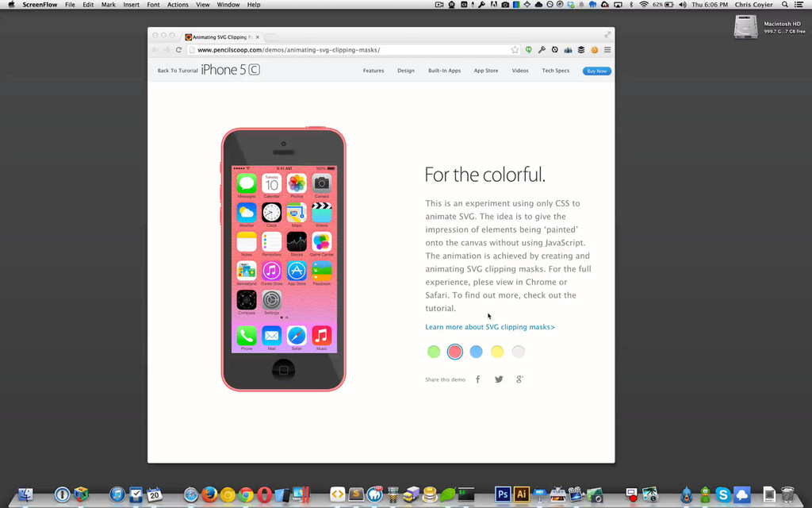812x508 pixels.
Task: Open the Insert menu
Action: 131,5
